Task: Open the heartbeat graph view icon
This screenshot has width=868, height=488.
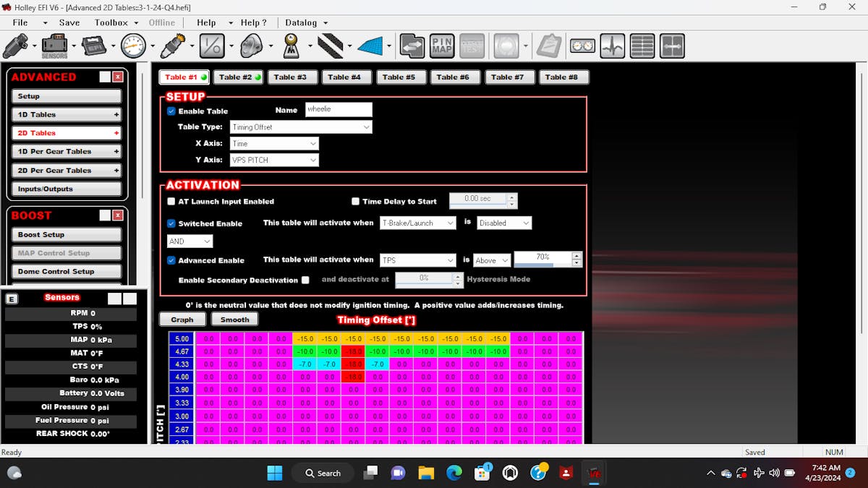Action: click(613, 46)
